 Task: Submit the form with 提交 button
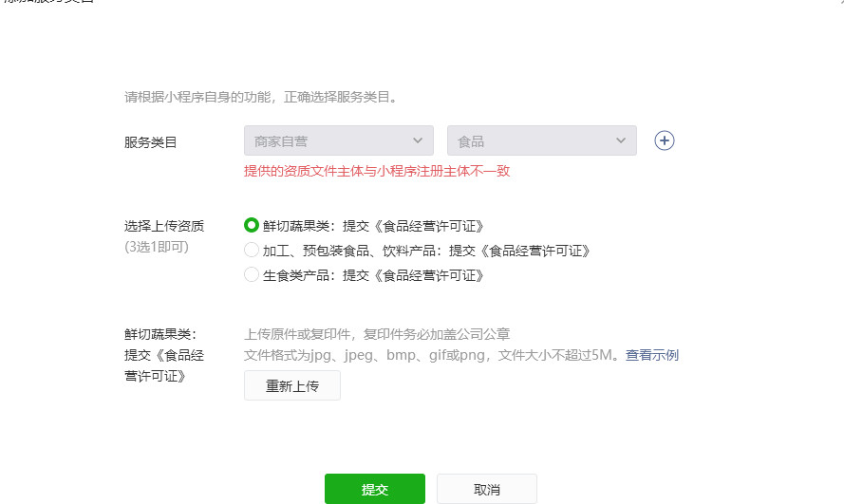click(375, 489)
